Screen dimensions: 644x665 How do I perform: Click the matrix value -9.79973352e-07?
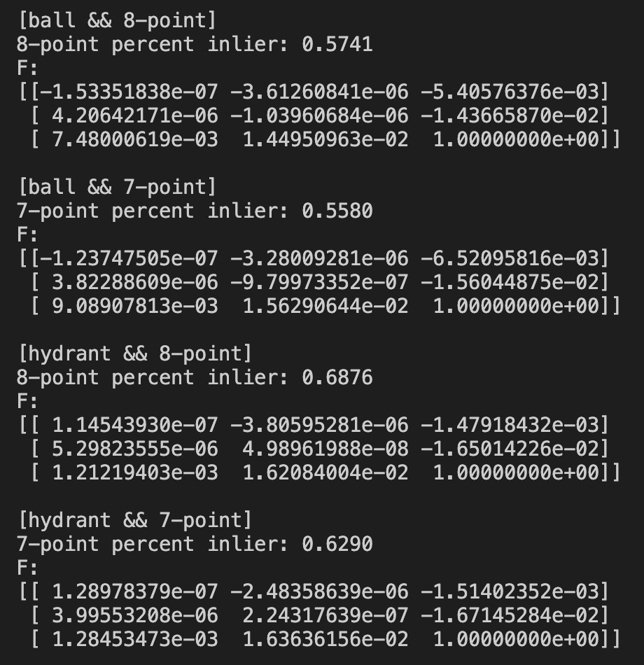(319, 282)
